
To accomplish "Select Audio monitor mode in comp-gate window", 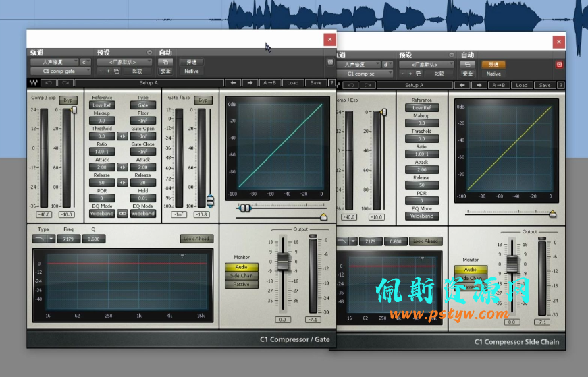I will click(x=242, y=267).
